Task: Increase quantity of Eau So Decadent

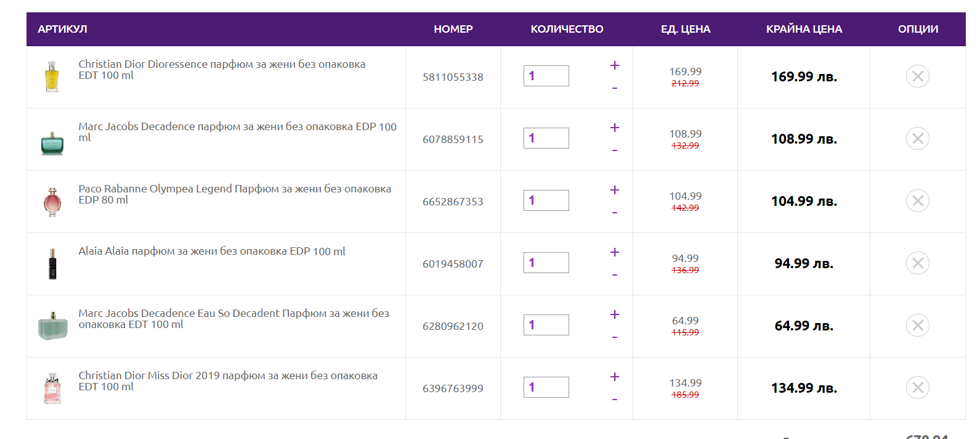Action: (x=614, y=314)
